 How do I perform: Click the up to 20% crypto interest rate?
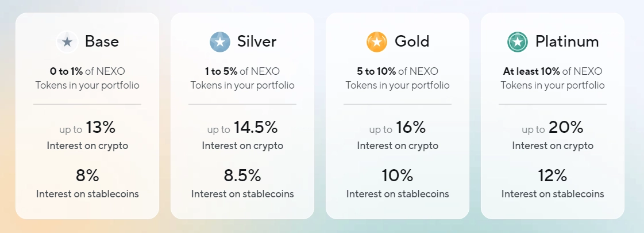pos(553,128)
